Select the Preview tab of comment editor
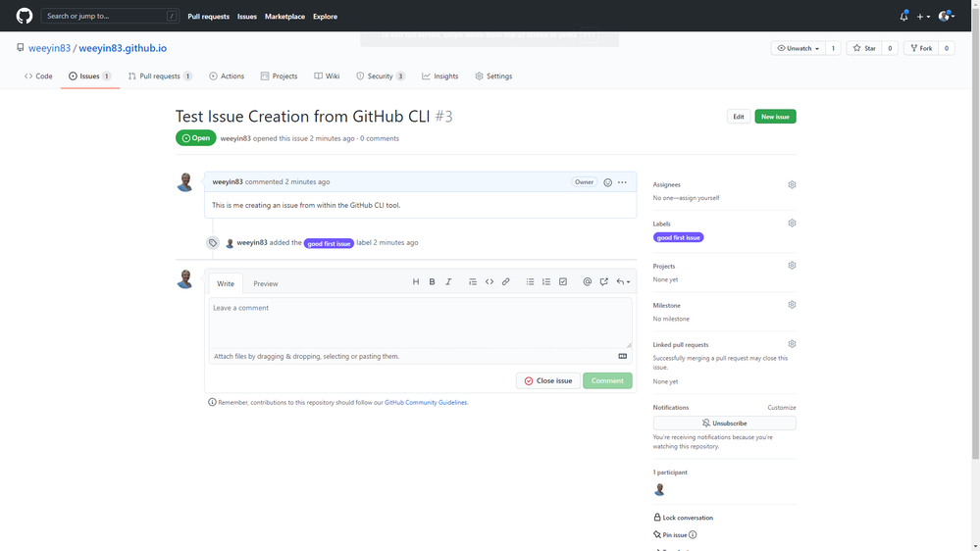Viewport: 980px width, 551px height. pyautogui.click(x=266, y=283)
